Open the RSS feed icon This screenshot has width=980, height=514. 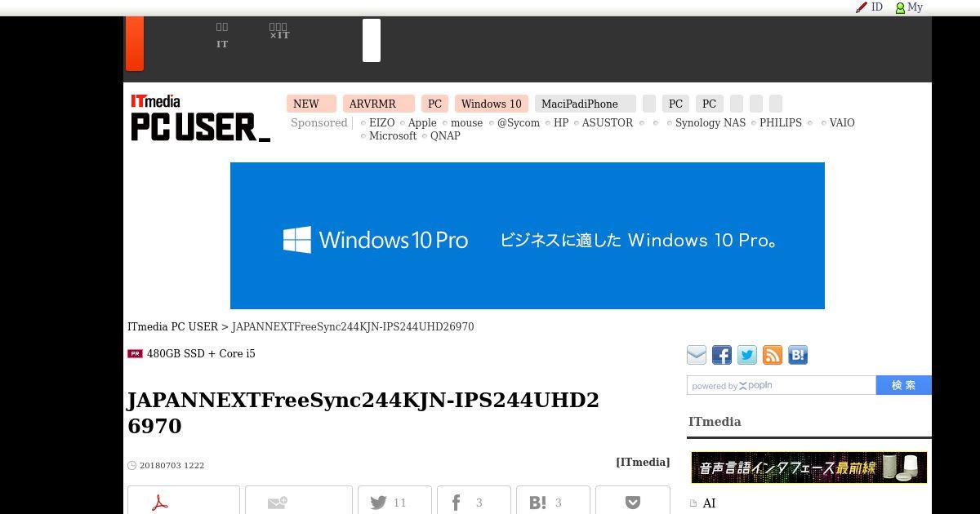pos(773,355)
